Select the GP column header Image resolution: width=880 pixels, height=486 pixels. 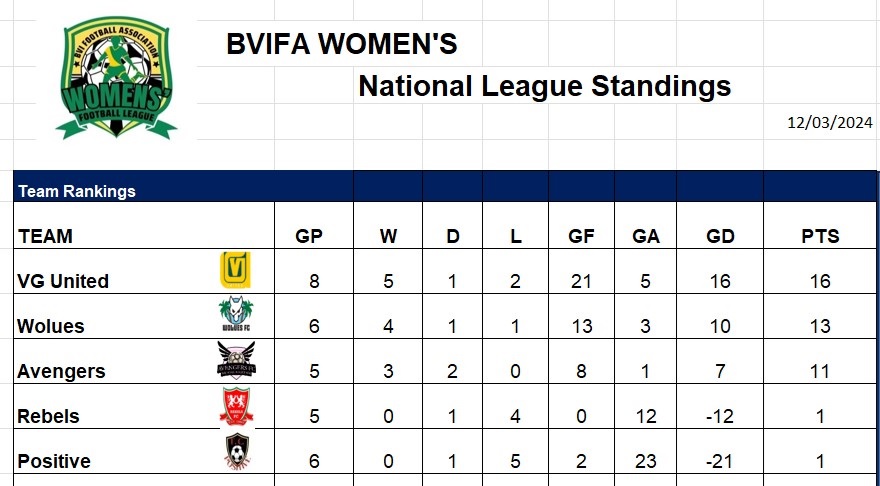(309, 236)
